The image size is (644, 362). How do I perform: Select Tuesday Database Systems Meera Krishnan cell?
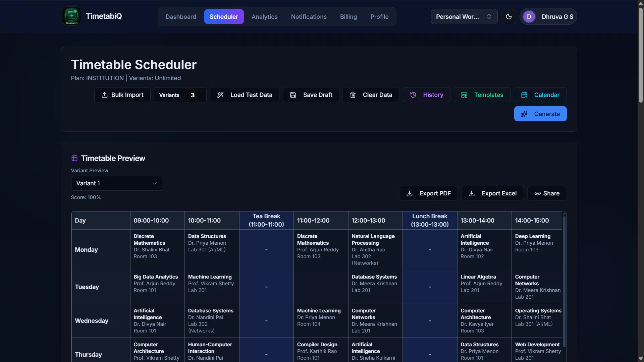[x=375, y=287]
